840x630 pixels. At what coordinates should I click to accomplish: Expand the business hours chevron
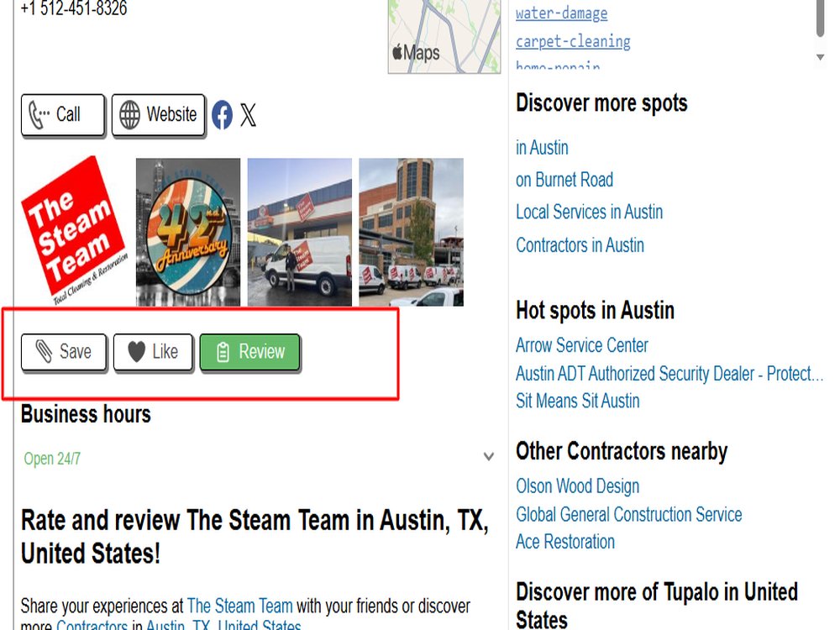489,456
